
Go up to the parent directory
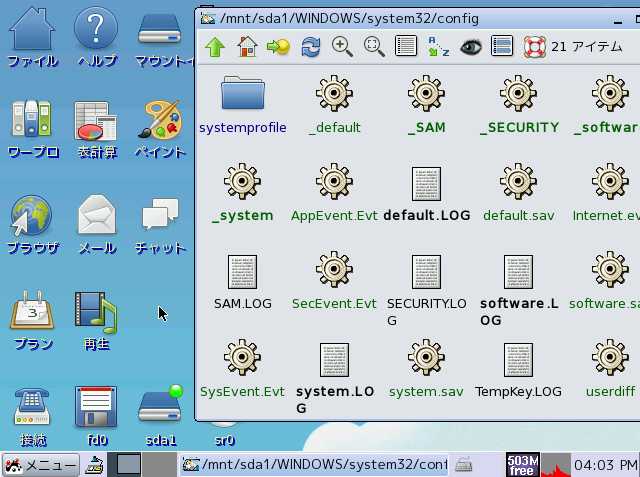point(215,46)
